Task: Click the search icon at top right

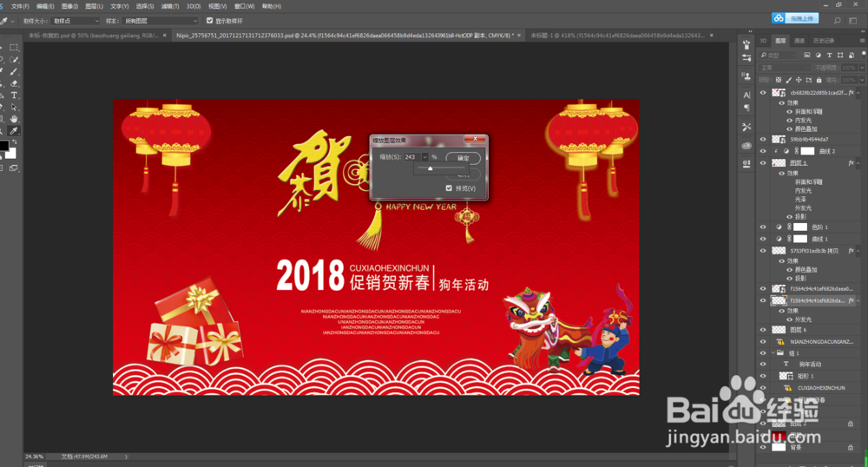Action: 837,21
